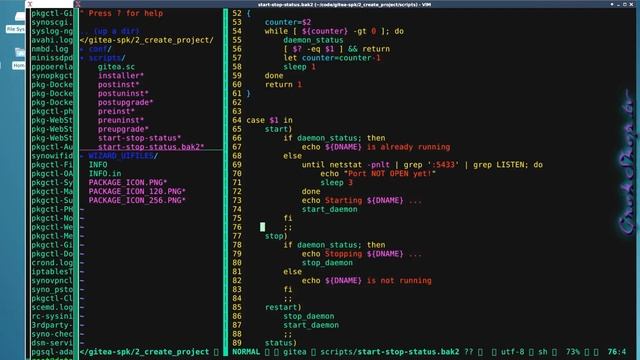
Task: Click line 64 'case $1 in'
Action: coord(269,120)
